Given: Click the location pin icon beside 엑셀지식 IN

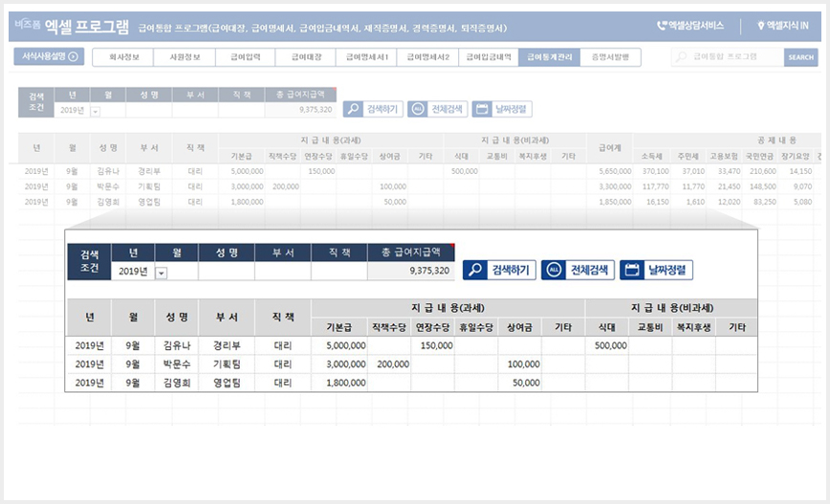Looking at the screenshot, I should coord(760,26).
